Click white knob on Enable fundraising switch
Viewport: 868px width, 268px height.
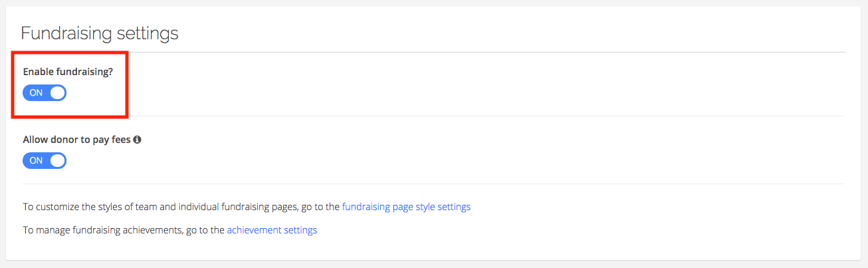[x=58, y=93]
